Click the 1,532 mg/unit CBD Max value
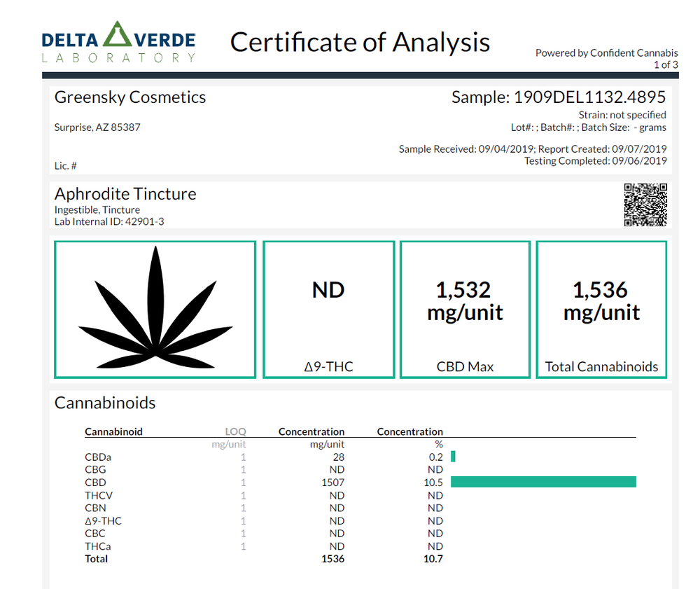The height and width of the screenshot is (589, 700). click(465, 301)
